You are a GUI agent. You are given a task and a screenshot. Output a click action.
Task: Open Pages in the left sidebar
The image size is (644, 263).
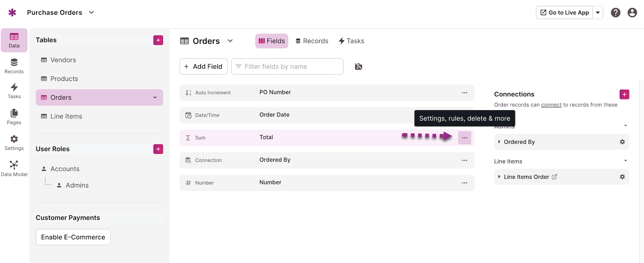[x=14, y=117]
